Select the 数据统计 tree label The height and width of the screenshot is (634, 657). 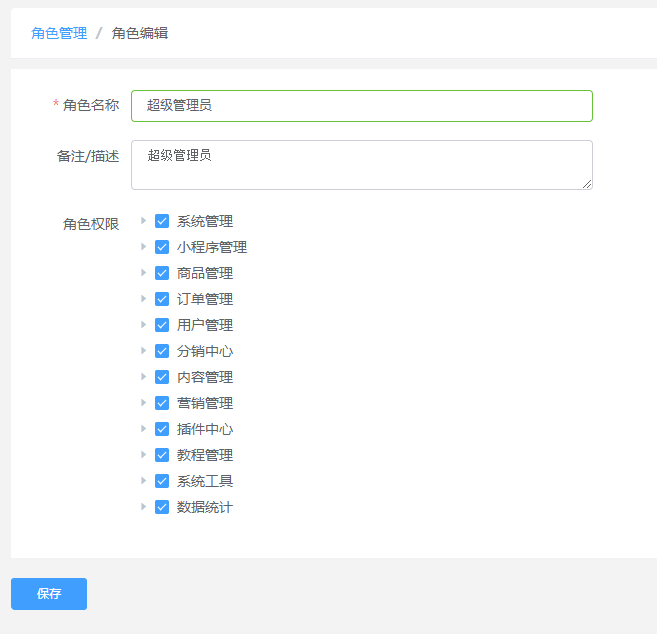coord(205,507)
